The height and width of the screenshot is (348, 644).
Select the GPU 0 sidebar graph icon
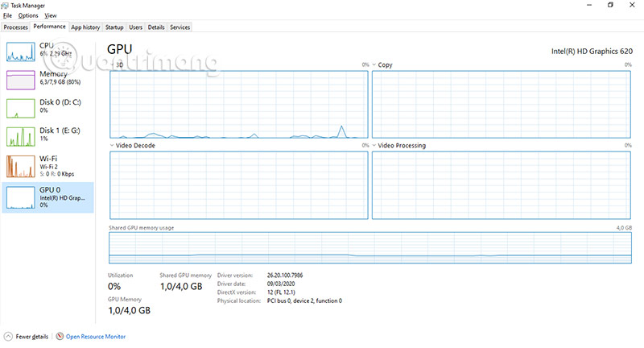(21, 197)
